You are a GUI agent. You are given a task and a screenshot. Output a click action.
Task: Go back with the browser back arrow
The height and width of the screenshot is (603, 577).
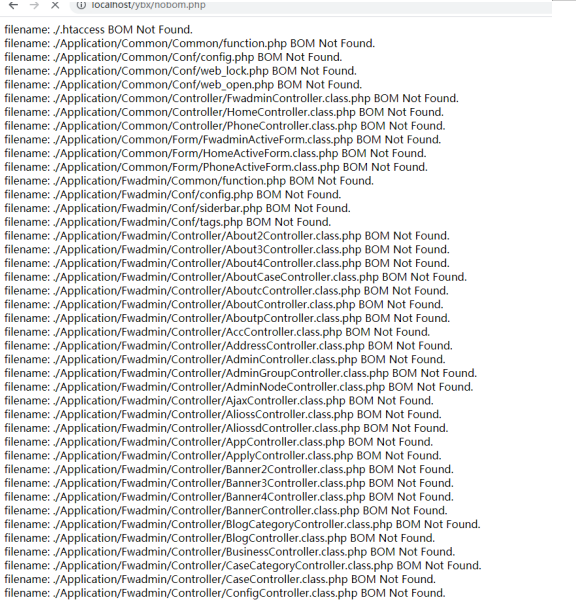13,5
